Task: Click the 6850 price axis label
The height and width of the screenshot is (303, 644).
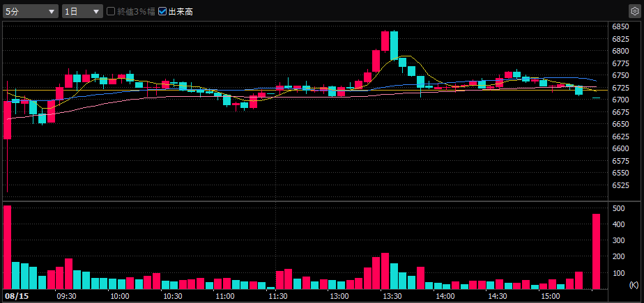Action: [620, 26]
